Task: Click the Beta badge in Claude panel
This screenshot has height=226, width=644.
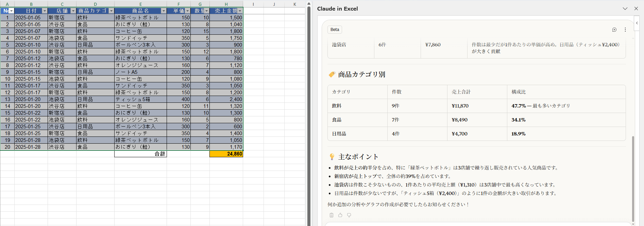Action: (335, 30)
